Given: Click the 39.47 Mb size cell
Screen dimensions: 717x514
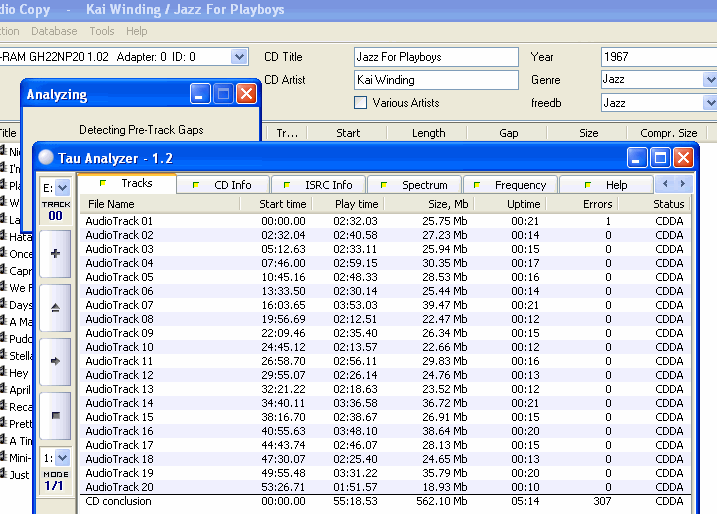Looking at the screenshot, I should tap(445, 305).
